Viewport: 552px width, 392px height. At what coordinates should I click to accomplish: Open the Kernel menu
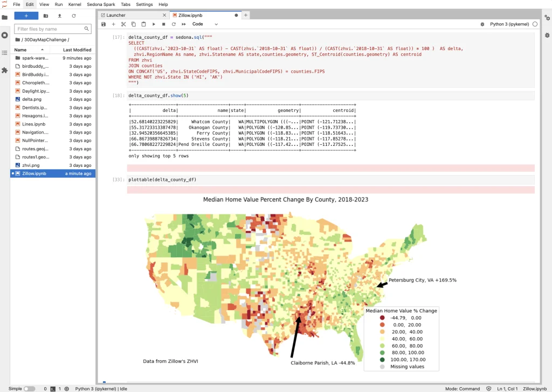(74, 4)
